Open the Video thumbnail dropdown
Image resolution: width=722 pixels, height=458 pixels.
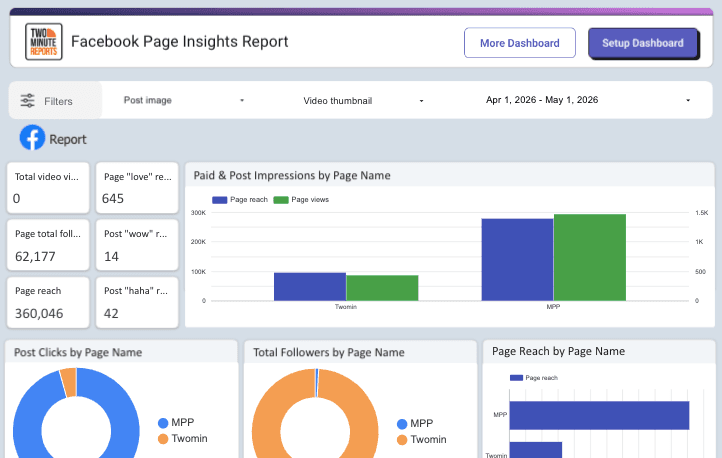click(364, 101)
